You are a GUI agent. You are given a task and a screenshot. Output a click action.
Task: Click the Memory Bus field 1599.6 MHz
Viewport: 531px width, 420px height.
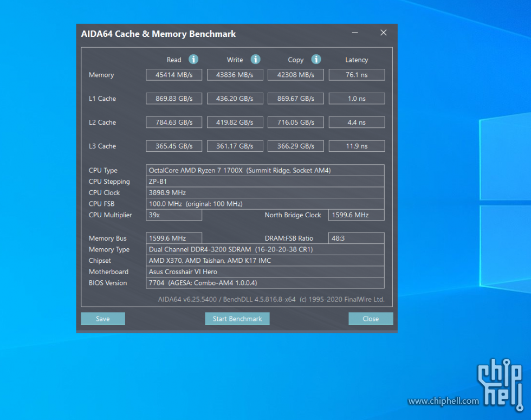[x=174, y=238]
